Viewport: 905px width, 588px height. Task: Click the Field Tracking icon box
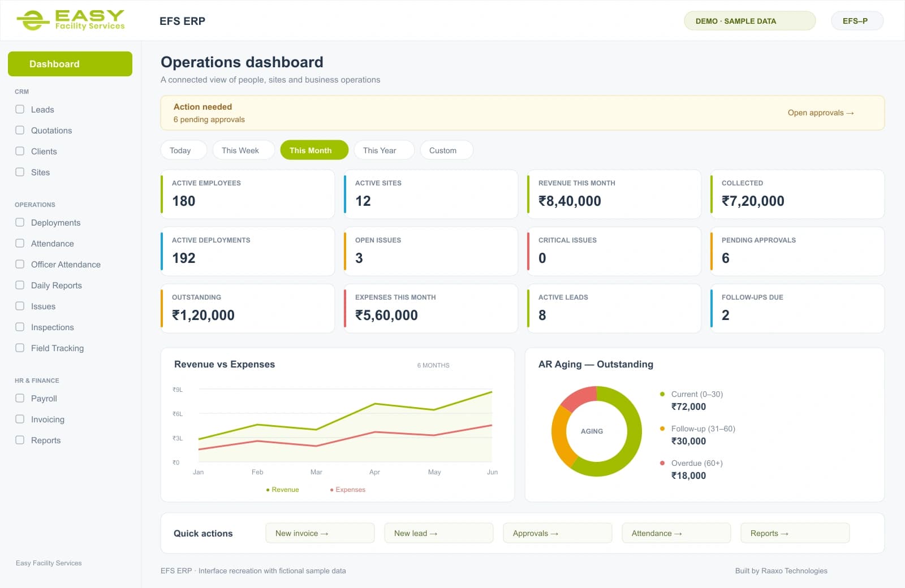point(20,348)
